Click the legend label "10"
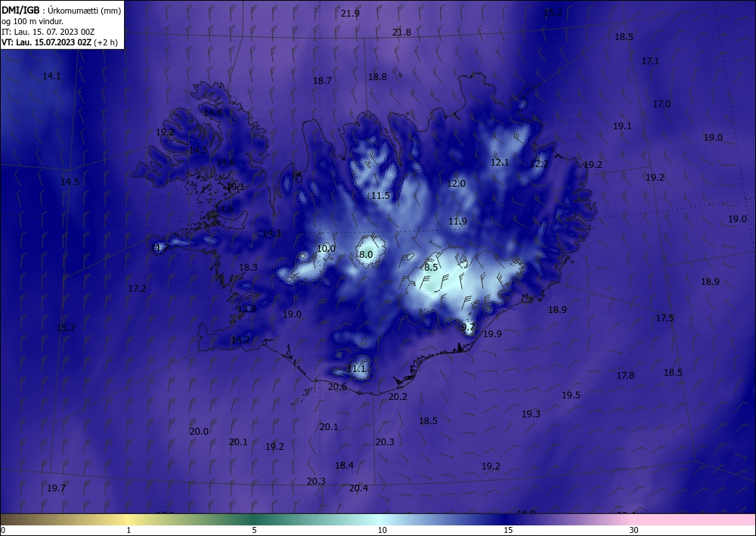 [382, 530]
